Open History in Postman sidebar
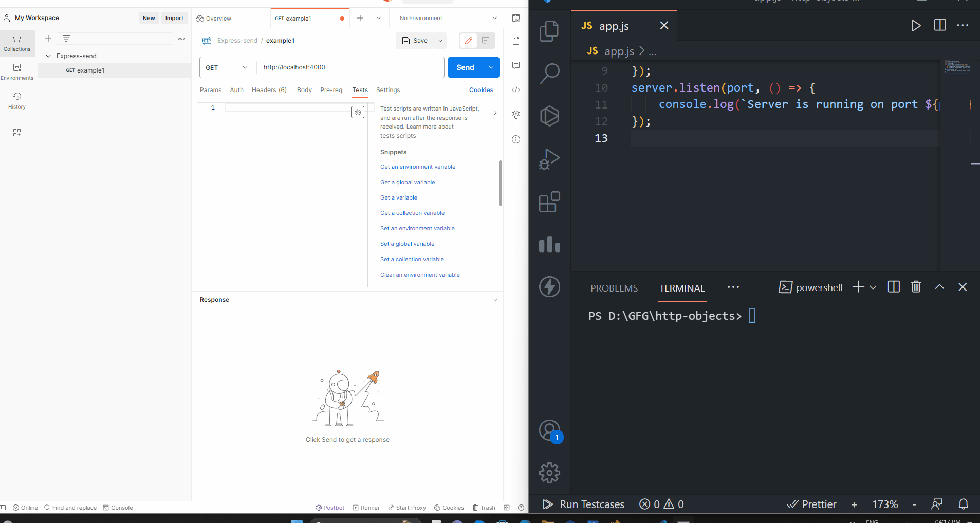This screenshot has width=980, height=523. [x=17, y=100]
